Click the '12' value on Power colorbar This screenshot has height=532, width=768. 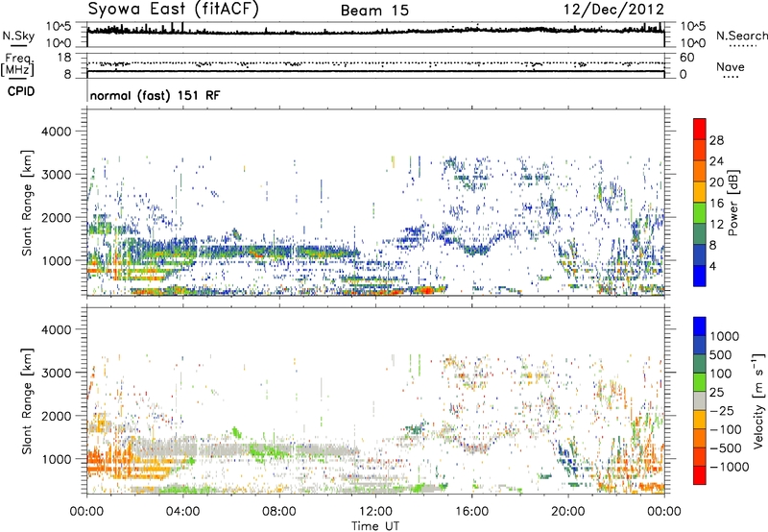pyautogui.click(x=716, y=225)
